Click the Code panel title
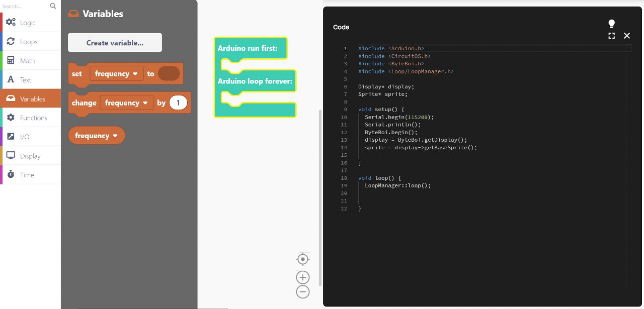Image resolution: width=644 pixels, height=309 pixels. tap(341, 27)
